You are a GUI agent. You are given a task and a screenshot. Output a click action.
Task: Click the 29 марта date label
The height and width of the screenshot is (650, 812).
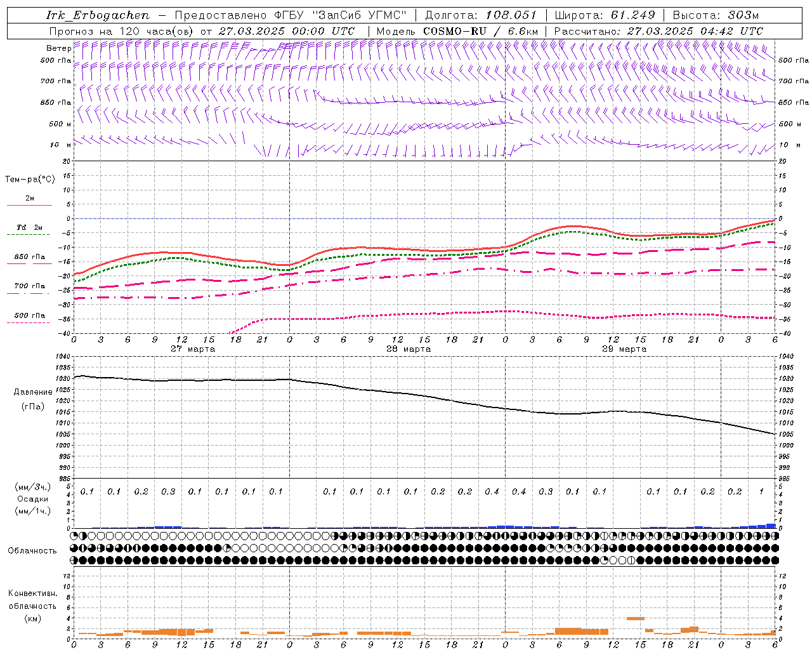click(624, 348)
